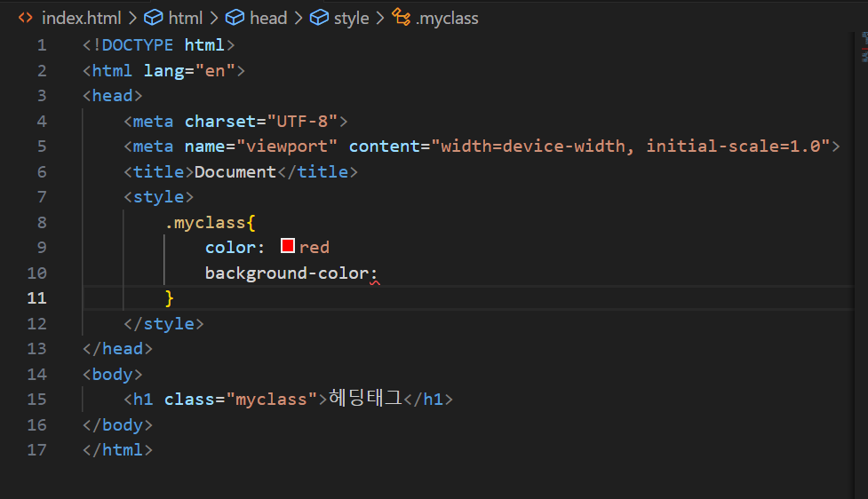Select the .myclass breadcrumb segment

[447, 19]
